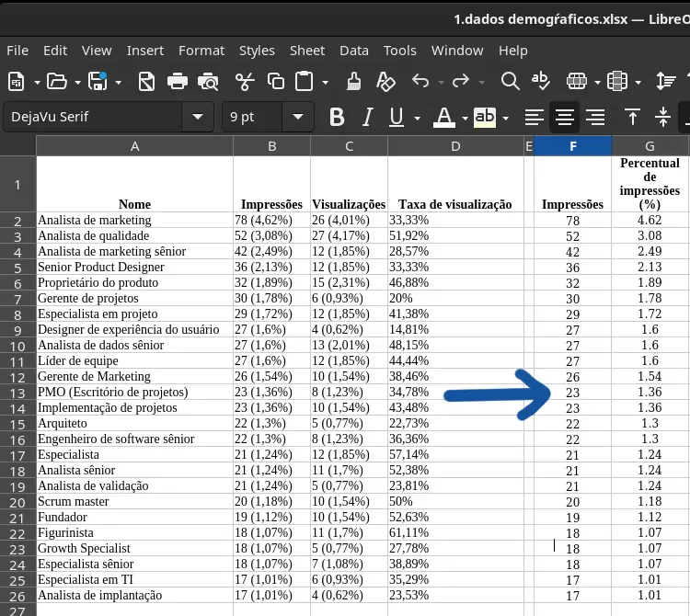Click the Align Top icon
Viewport: 690px width, 616px height.
coord(632,117)
